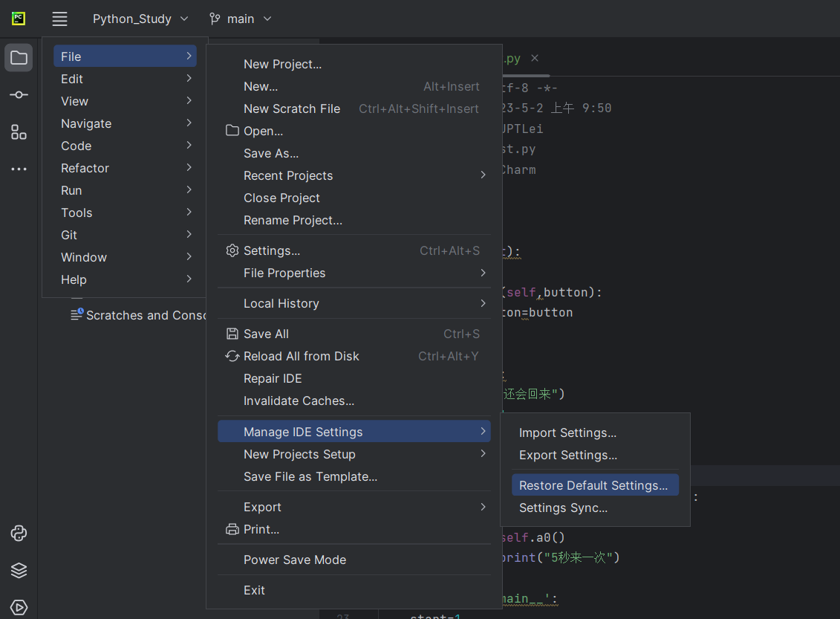Open the Git menu

coord(125,235)
